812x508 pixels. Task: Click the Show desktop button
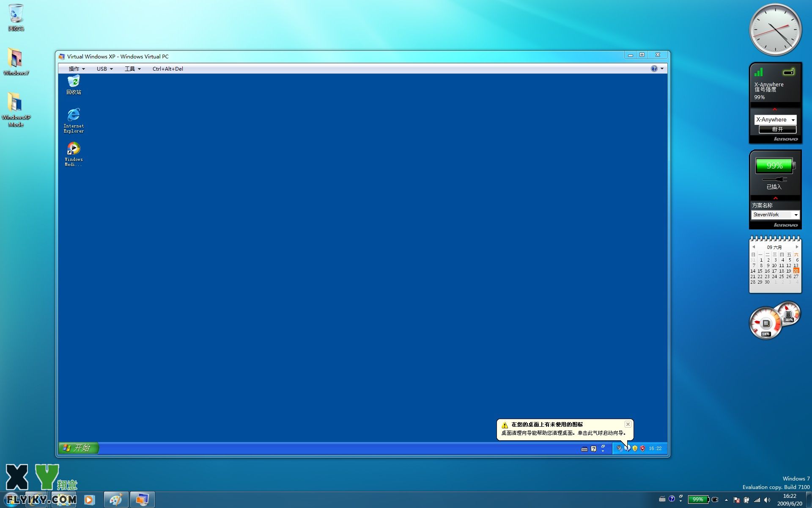coord(809,500)
